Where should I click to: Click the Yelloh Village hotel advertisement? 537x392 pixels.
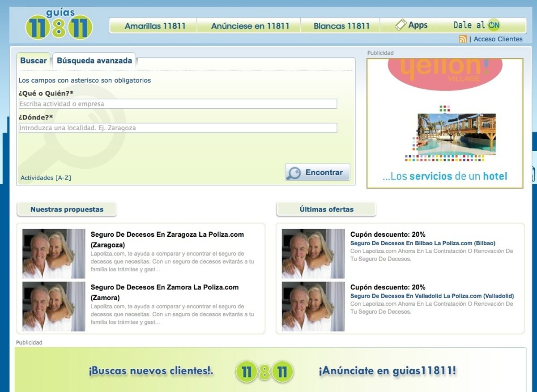click(x=445, y=123)
